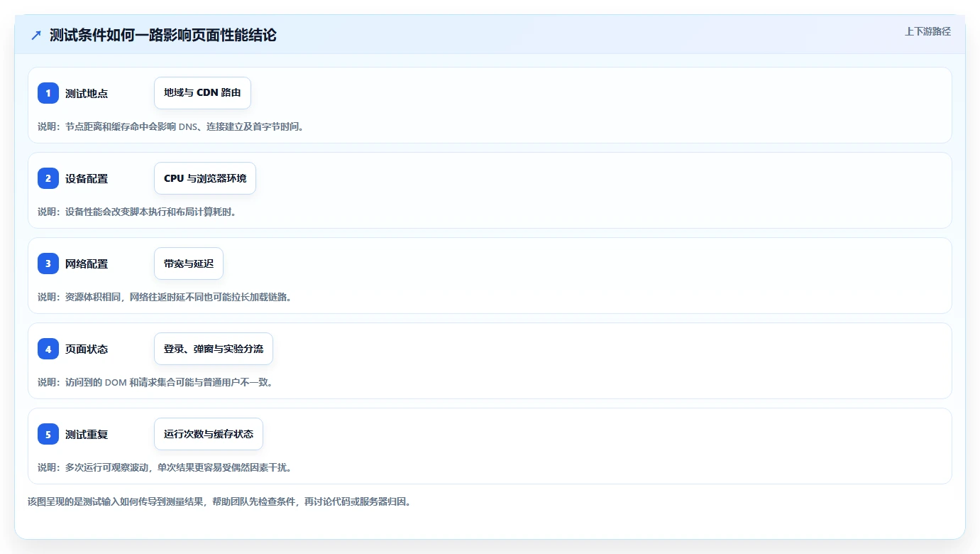Click the 页面状态 step label
Image resolution: width=980 pixels, height=554 pixels.
[87, 349]
